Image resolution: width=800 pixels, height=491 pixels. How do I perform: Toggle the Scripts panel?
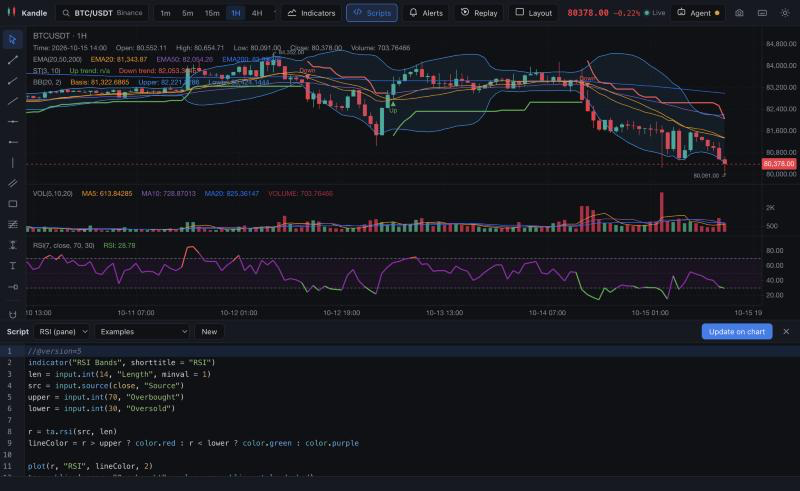click(x=372, y=13)
